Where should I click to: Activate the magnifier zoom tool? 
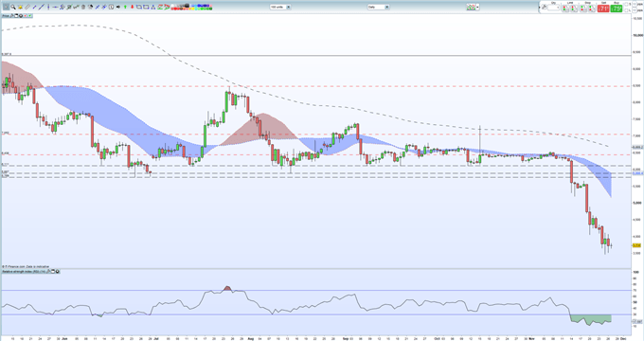tap(13, 7)
